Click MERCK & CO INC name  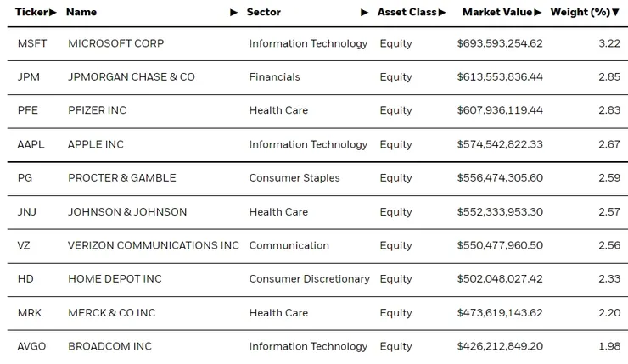point(112,313)
